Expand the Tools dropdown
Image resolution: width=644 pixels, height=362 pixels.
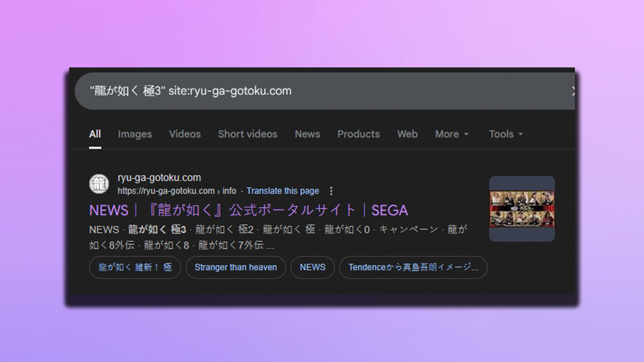click(x=505, y=134)
